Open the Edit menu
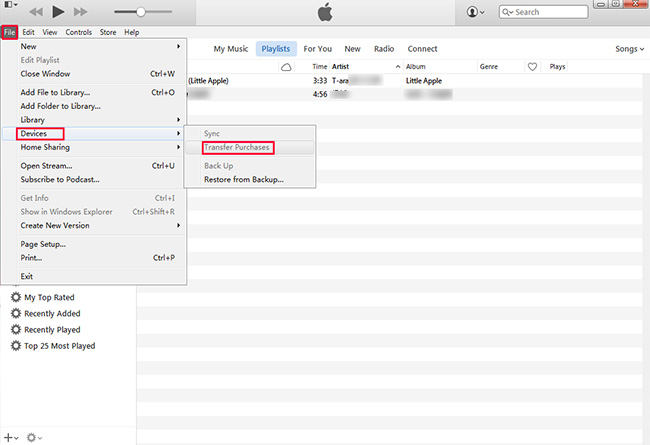This screenshot has height=445, width=650. [28, 32]
